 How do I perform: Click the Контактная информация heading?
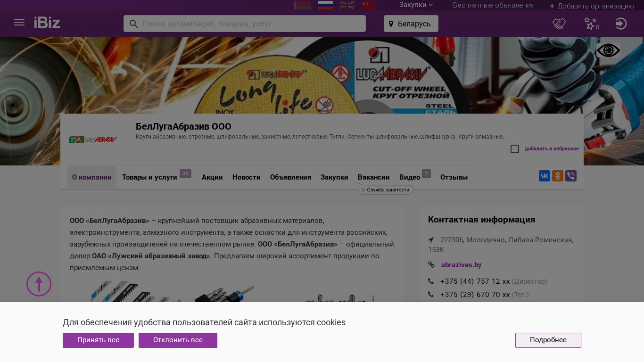point(481,220)
